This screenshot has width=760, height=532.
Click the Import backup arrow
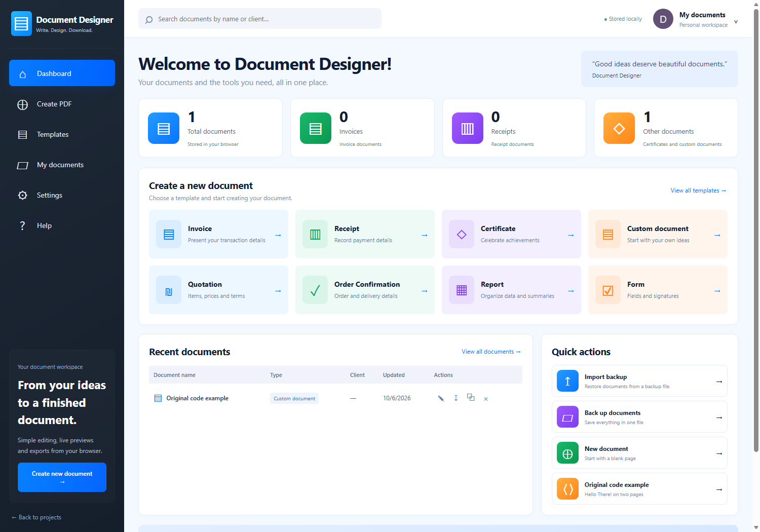pyautogui.click(x=719, y=382)
